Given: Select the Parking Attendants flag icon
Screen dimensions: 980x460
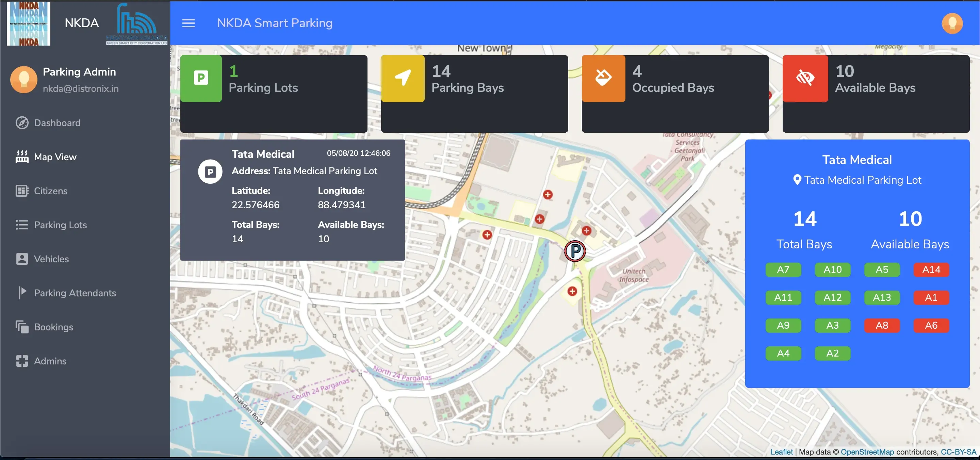Looking at the screenshot, I should coord(22,293).
